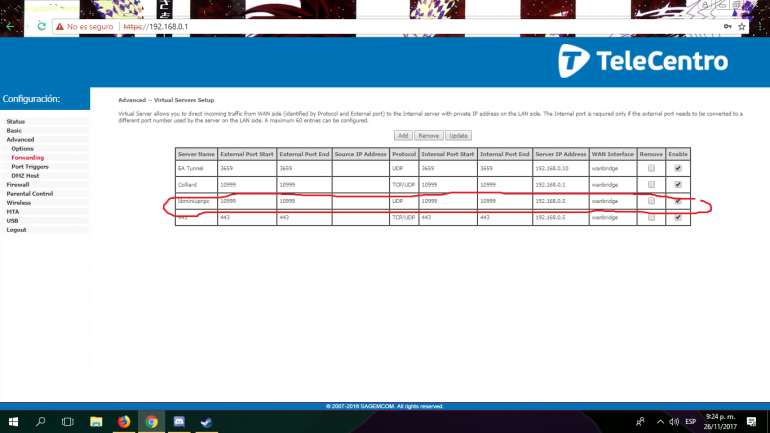This screenshot has height=433, width=770.
Task: Click the 'Server Name' column header
Action: [196, 154]
